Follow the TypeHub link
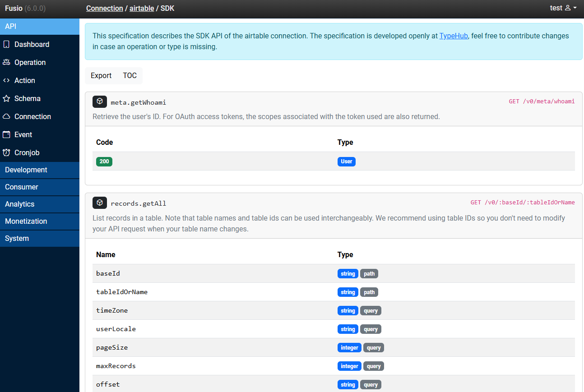The image size is (584, 392). coord(454,36)
